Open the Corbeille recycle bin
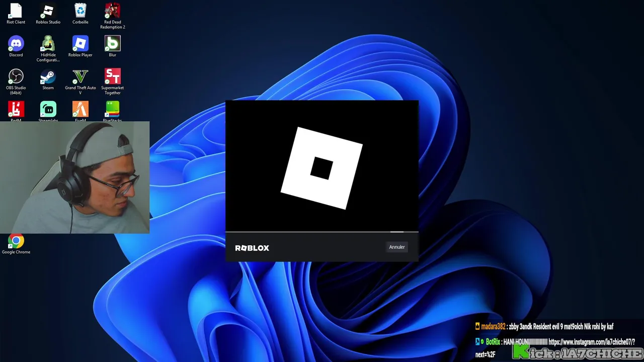The height and width of the screenshot is (362, 644). point(80,14)
